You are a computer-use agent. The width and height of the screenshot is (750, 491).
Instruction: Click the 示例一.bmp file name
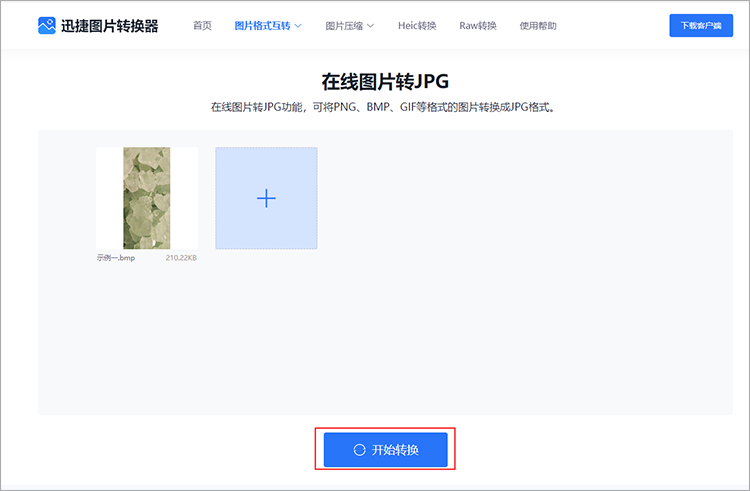[x=116, y=258]
